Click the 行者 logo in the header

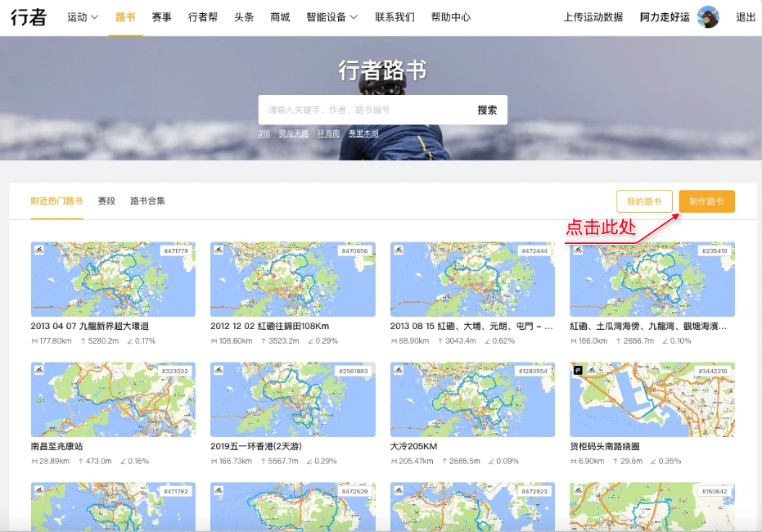[29, 17]
